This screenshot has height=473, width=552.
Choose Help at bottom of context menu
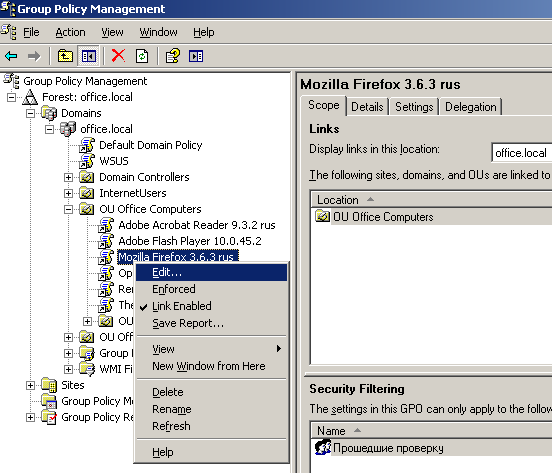[x=212, y=452]
